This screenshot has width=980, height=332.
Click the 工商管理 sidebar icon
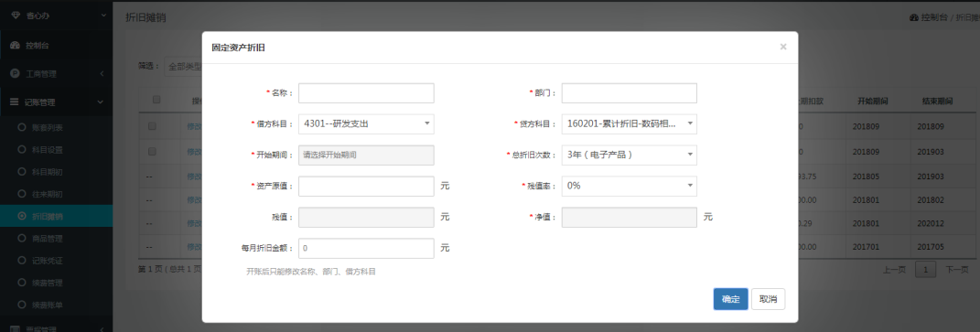pyautogui.click(x=15, y=74)
